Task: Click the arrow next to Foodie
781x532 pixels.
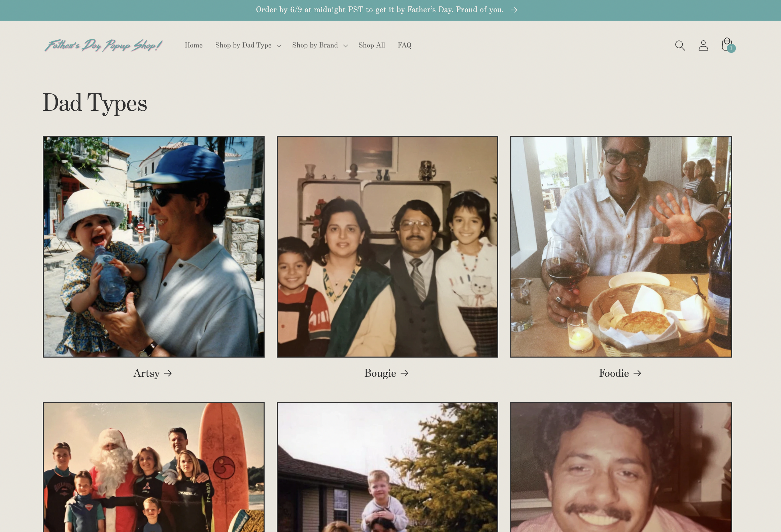Action: coord(637,373)
